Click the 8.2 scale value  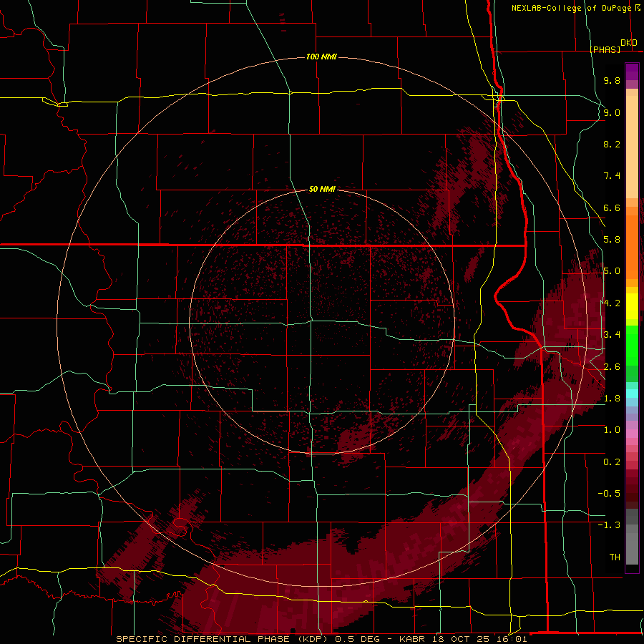click(612, 144)
